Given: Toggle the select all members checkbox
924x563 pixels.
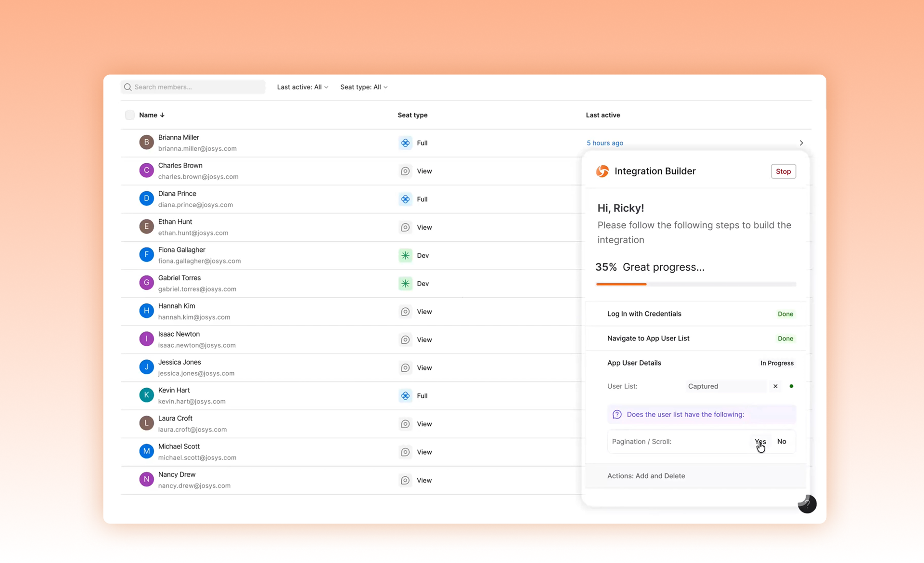Looking at the screenshot, I should [x=129, y=115].
